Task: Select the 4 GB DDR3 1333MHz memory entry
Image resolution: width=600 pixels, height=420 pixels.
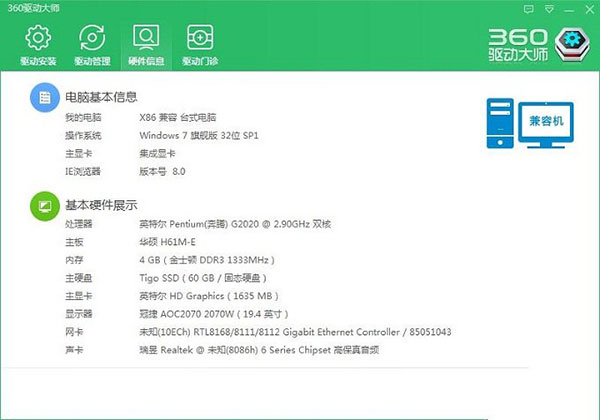Action: click(207, 260)
